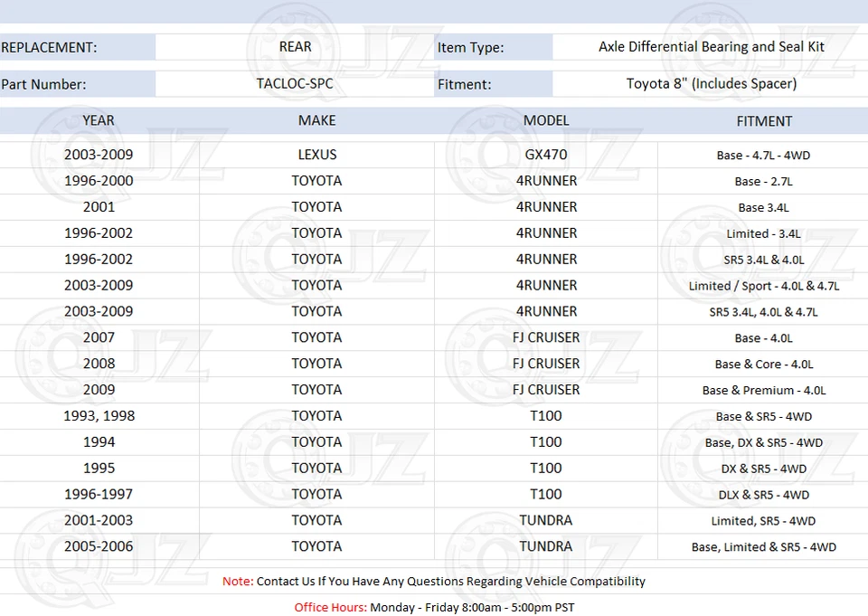Click the Base 2.7L fitment text
This screenshot has height=616, width=868.
click(764, 181)
